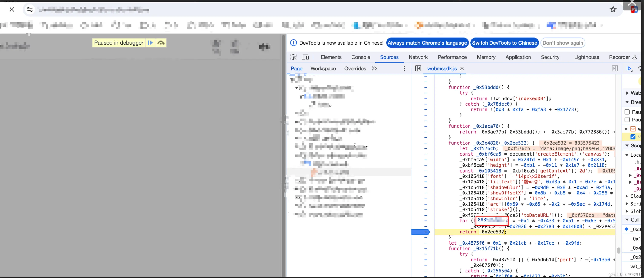Image resolution: width=644 pixels, height=278 pixels.
Task: Click the blurred browser address bar
Action: point(322,10)
